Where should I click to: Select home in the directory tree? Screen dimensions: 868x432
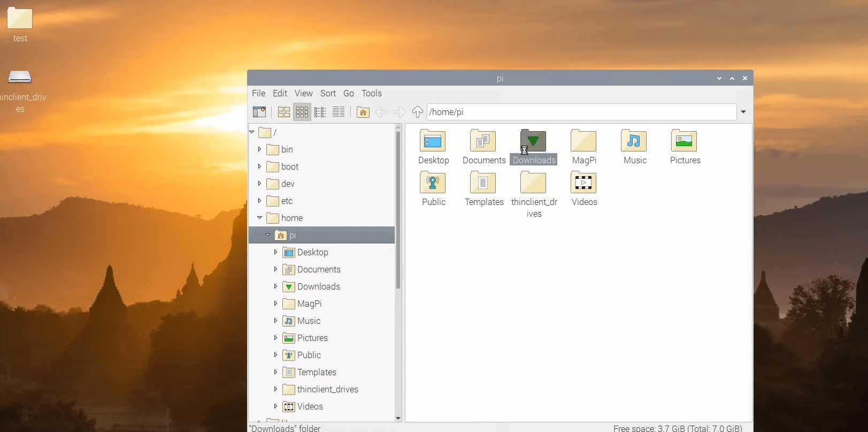[292, 218]
